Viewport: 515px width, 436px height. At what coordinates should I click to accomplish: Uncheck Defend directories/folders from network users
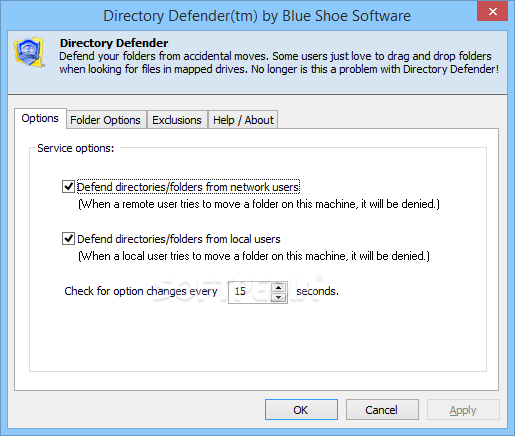pos(68,187)
